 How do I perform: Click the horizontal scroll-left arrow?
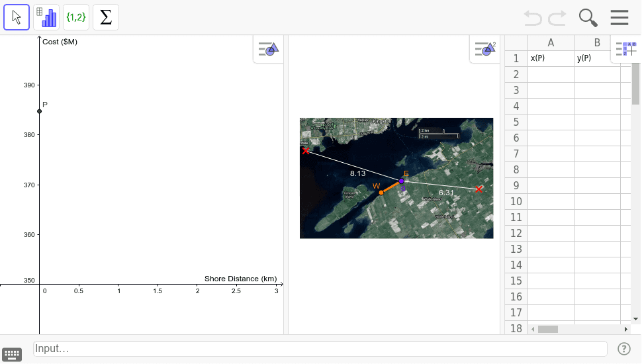coord(533,329)
